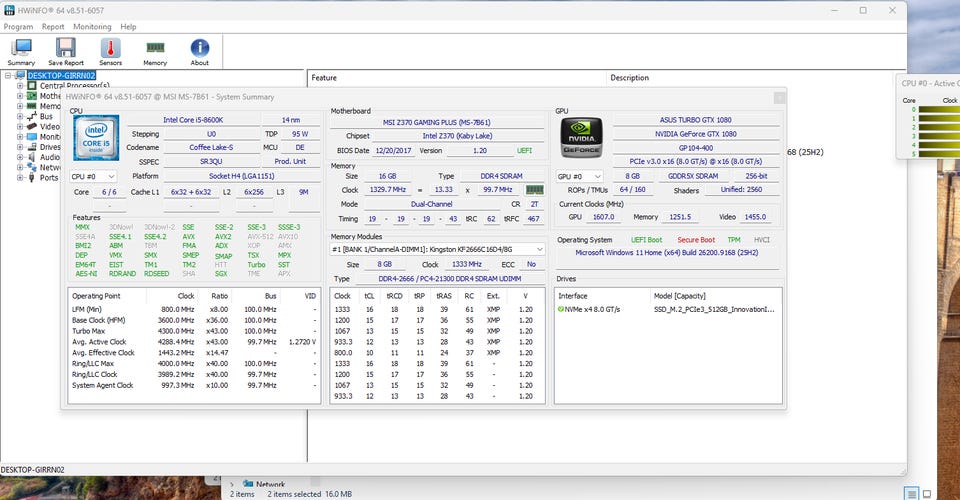Viewport: 960px width, 500px height.
Task: Click the Dual-Channel memory mode value
Action: tap(432, 204)
